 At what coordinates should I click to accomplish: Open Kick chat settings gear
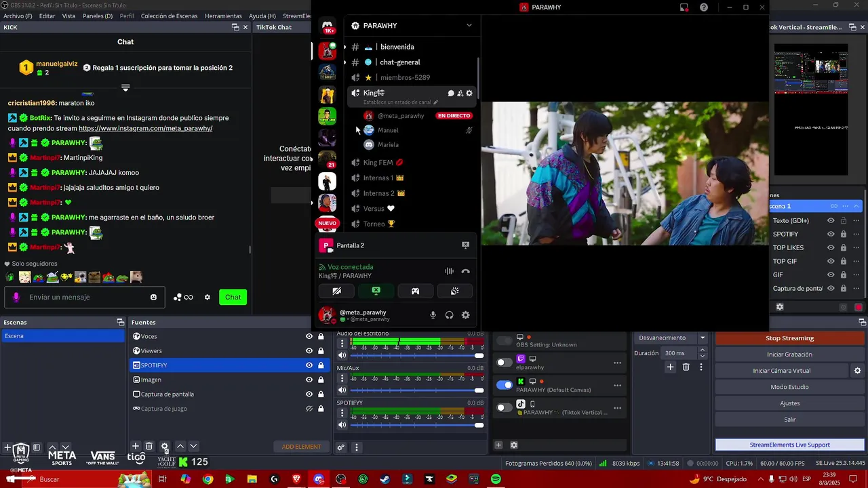point(208,297)
